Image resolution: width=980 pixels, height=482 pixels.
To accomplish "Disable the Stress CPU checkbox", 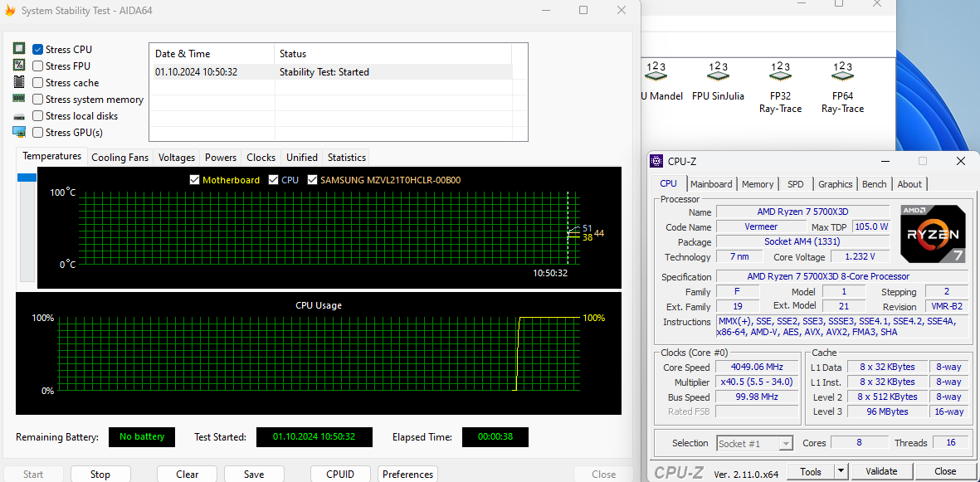I will [x=37, y=50].
